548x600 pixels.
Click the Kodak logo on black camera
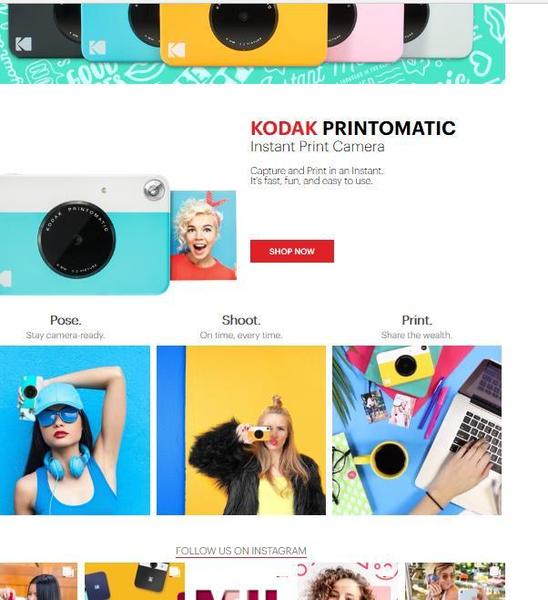click(23, 44)
